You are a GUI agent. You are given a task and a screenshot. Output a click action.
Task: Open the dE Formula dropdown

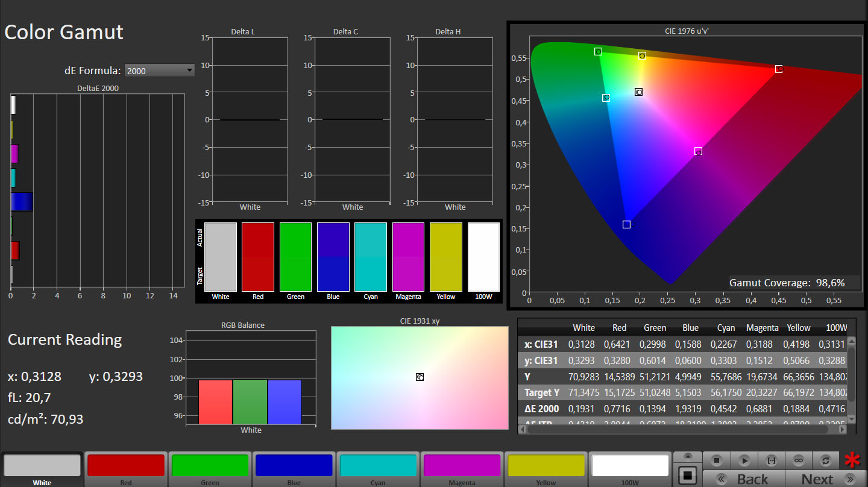coord(159,71)
